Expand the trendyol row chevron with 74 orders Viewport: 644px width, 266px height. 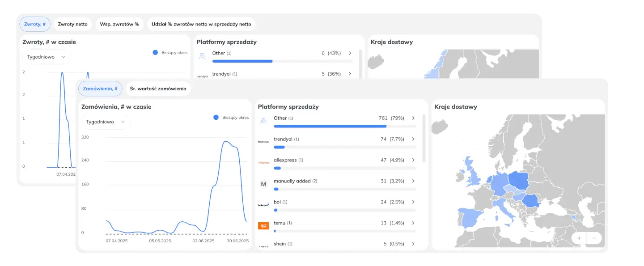point(413,139)
